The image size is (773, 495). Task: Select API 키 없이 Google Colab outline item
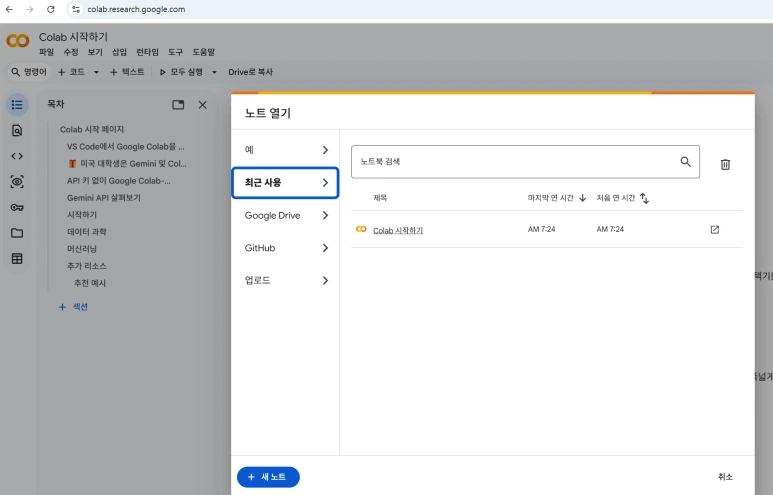coord(118,181)
